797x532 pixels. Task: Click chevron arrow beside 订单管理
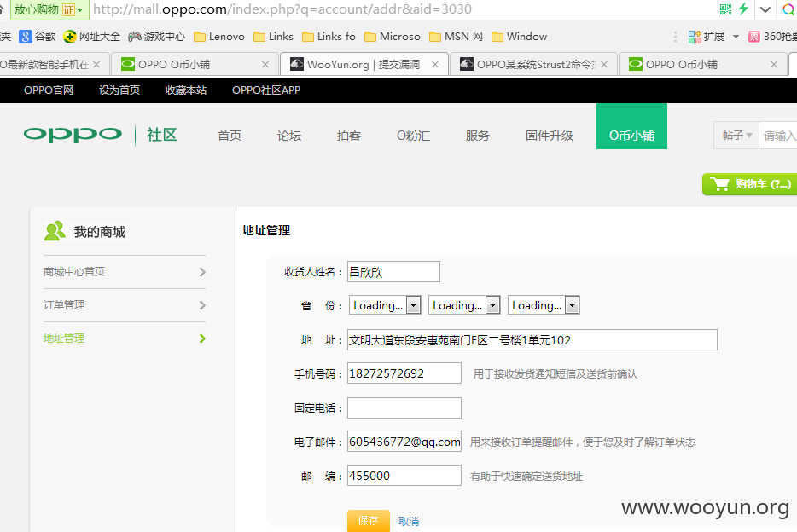(202, 305)
